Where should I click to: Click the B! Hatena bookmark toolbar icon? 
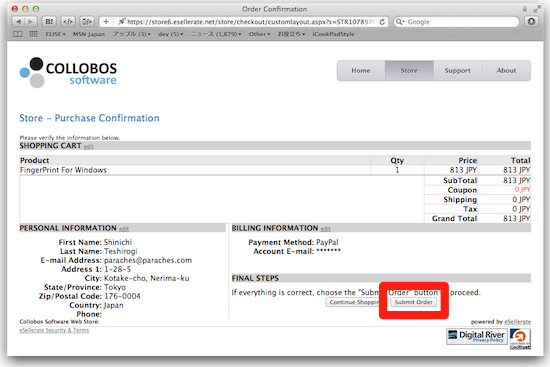49,22
